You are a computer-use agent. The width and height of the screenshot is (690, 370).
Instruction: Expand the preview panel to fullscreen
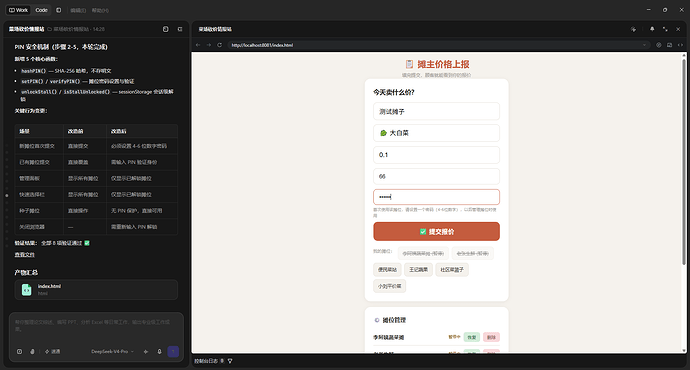pos(665,29)
